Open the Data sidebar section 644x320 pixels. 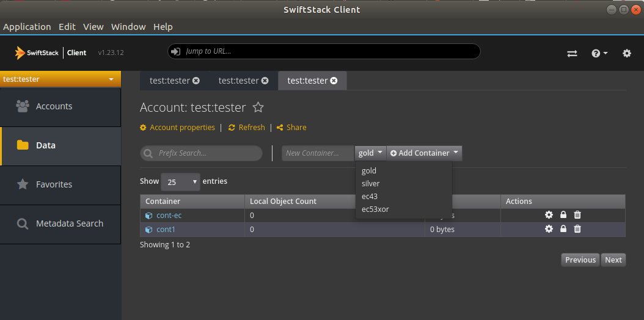pyautogui.click(x=60, y=145)
